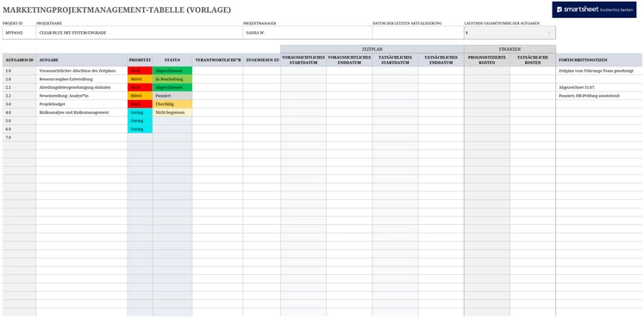Click the Laufende Gesamtsumme dollar value field

click(x=510, y=33)
